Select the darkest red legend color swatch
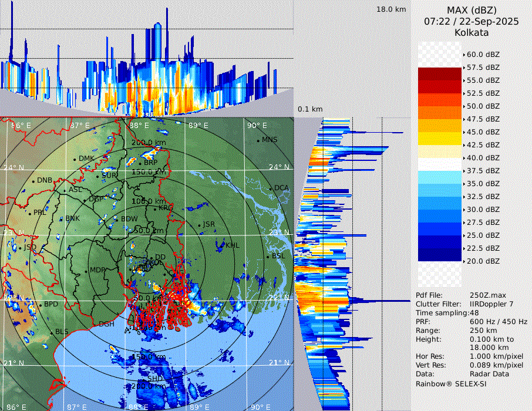The height and width of the screenshot is (411, 532). coord(440,74)
